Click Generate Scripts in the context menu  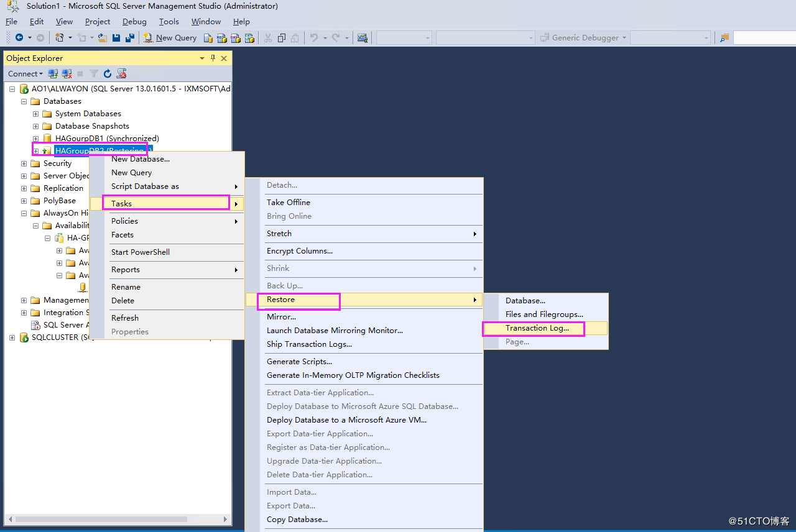click(x=298, y=361)
